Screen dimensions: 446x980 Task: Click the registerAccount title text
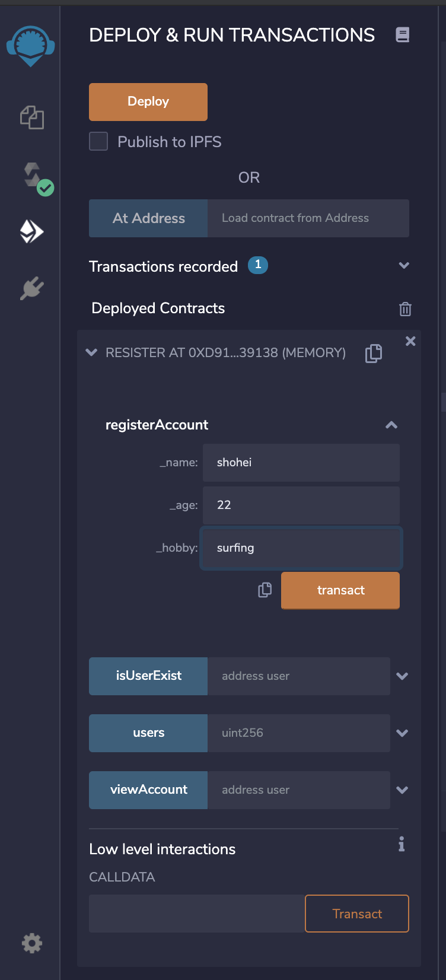pyautogui.click(x=157, y=425)
